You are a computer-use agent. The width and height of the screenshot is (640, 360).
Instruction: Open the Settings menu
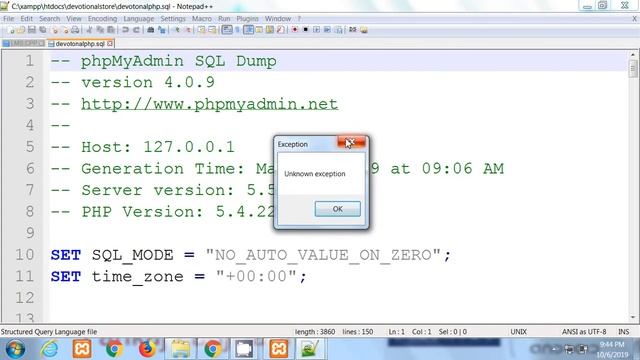(x=173, y=19)
